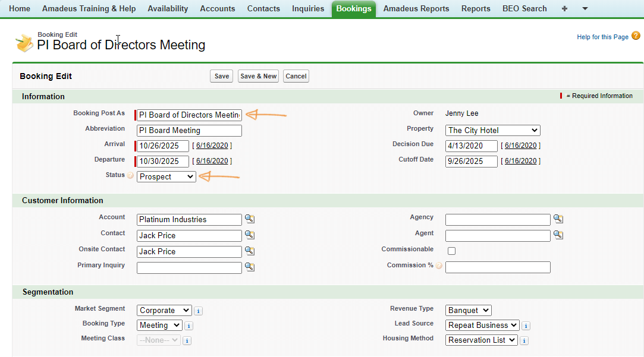
Task: Open the Market Segment dropdown
Action: coord(164,311)
